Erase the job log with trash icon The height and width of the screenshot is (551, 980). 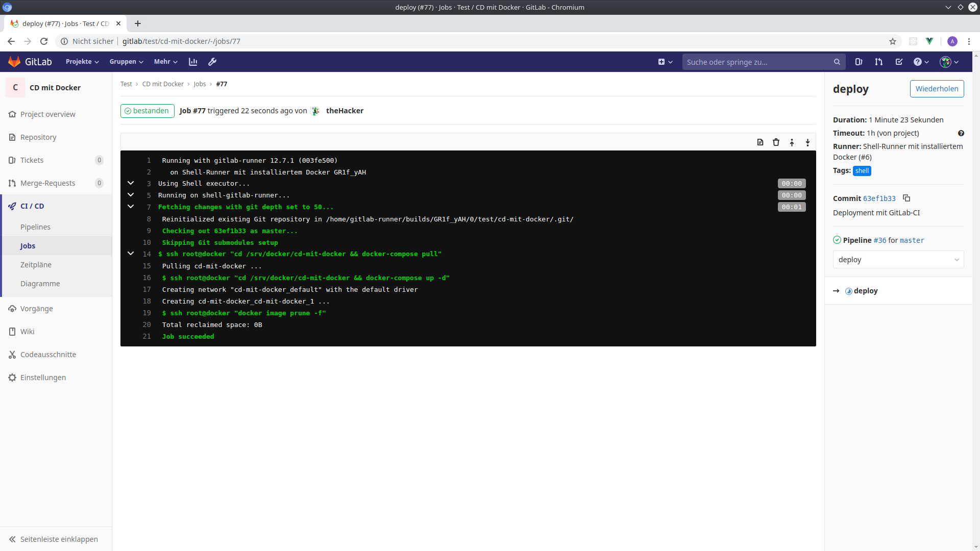[x=776, y=142]
